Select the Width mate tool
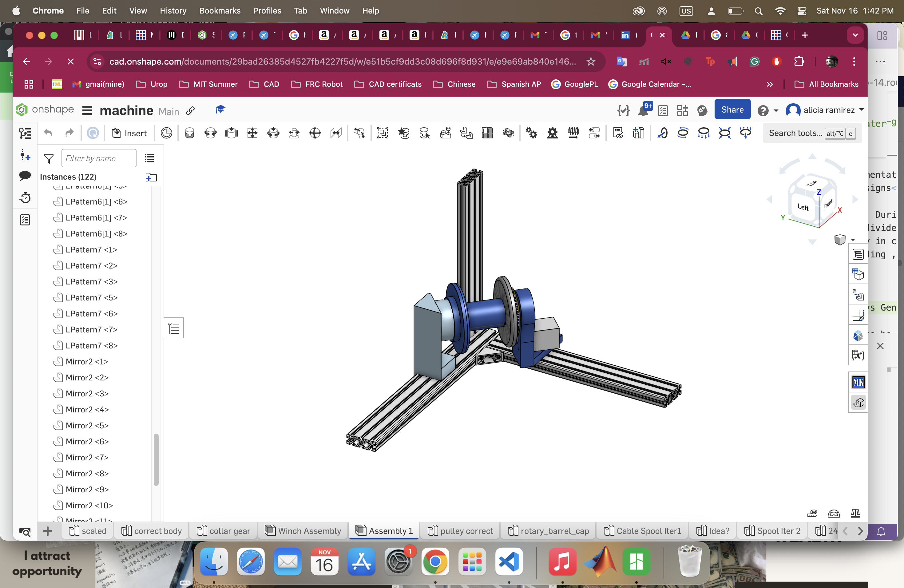This screenshot has width=904, height=588. click(x=336, y=133)
